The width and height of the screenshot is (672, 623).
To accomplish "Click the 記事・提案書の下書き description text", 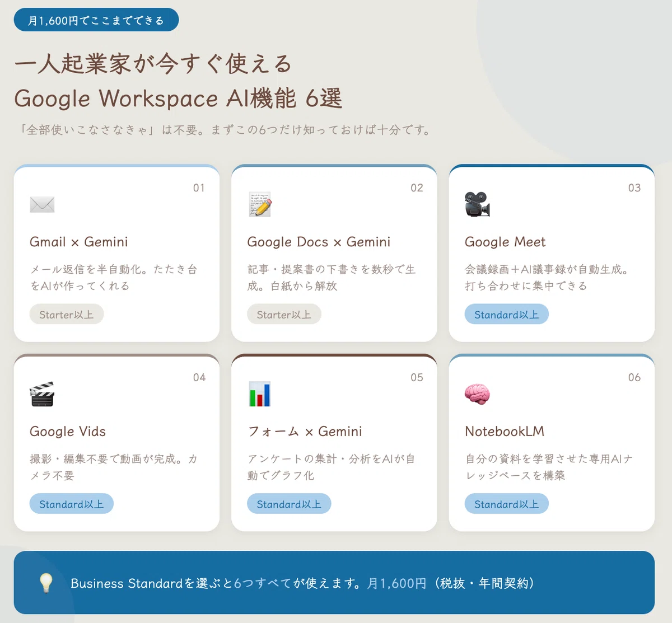I will [332, 278].
